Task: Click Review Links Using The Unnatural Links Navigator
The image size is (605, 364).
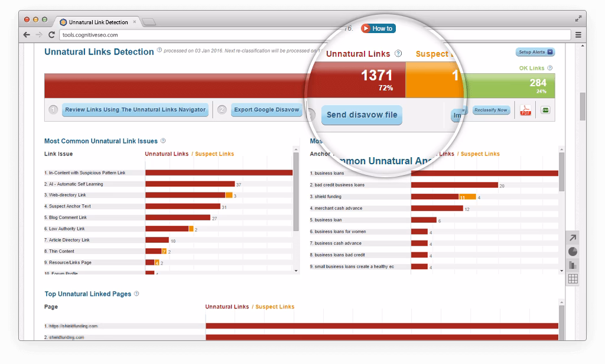Action: [135, 110]
